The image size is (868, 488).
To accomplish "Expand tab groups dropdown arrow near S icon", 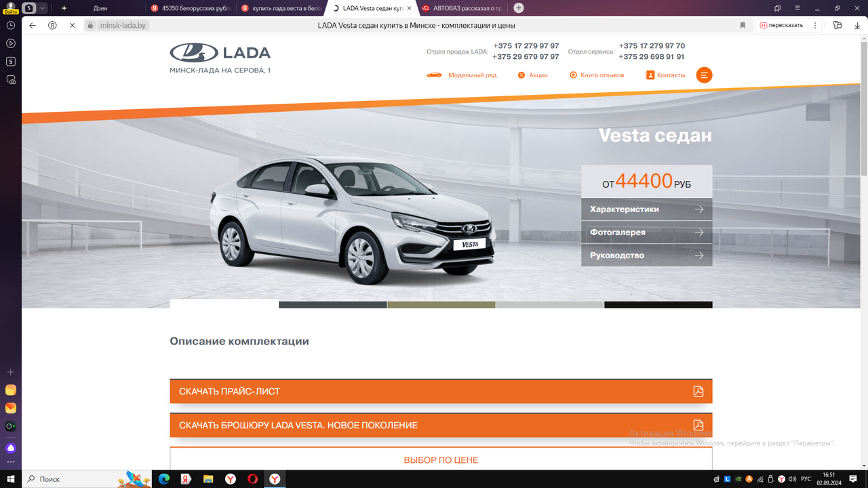I will pyautogui.click(x=43, y=8).
